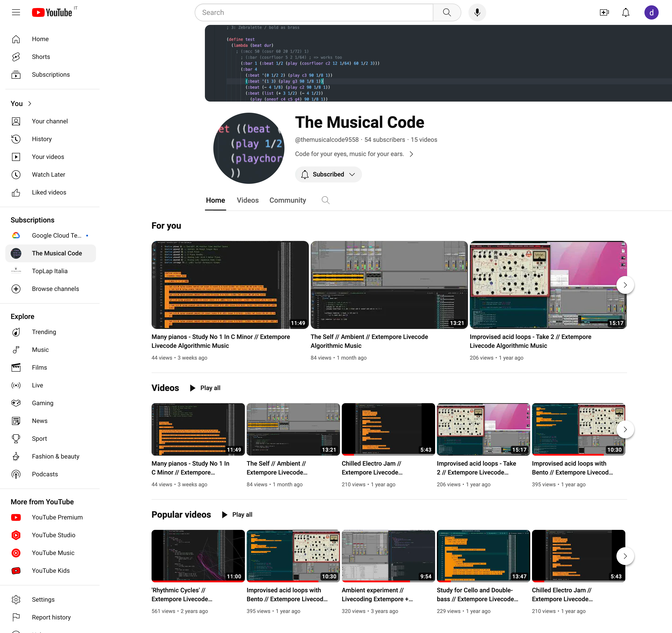
Task: Open Shorts from sidebar
Action: pyautogui.click(x=51, y=57)
